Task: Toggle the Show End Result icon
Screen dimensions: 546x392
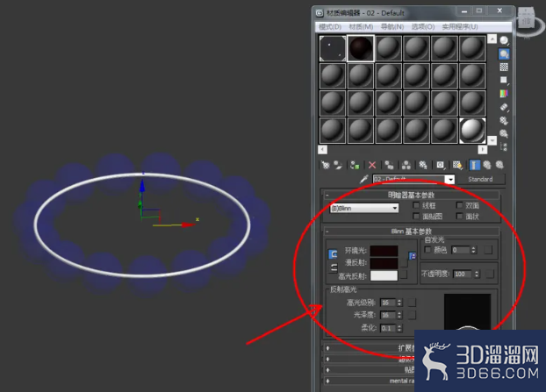Action: click(474, 165)
